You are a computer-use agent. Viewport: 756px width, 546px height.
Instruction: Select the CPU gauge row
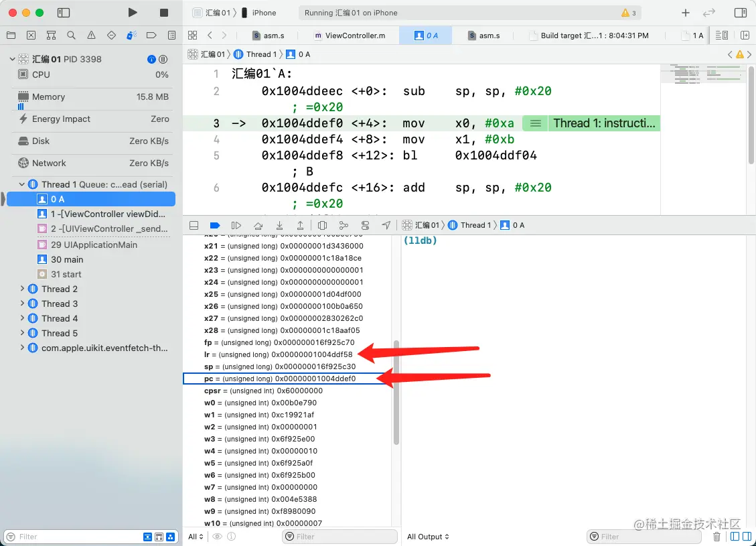tap(93, 75)
